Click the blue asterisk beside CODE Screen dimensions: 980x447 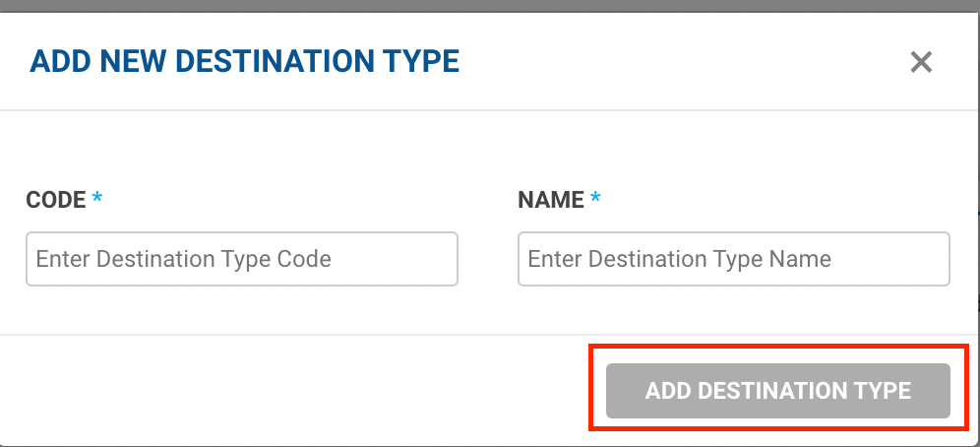click(97, 200)
